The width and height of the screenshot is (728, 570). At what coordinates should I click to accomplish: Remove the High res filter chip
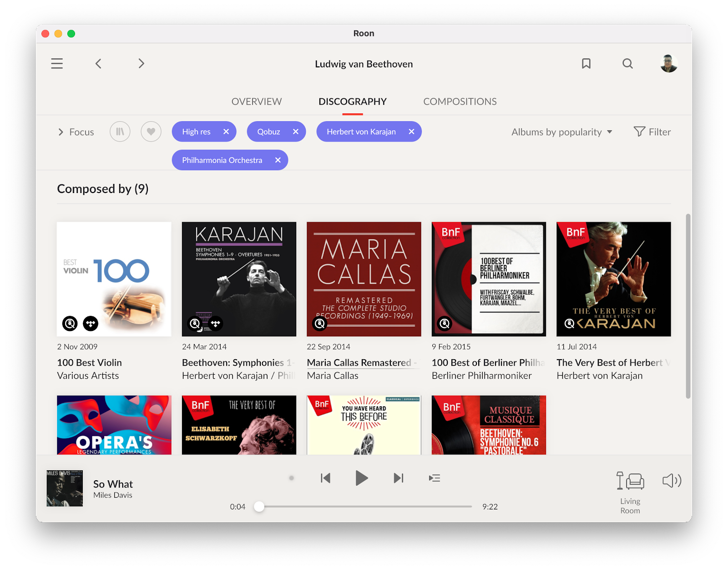pyautogui.click(x=226, y=132)
